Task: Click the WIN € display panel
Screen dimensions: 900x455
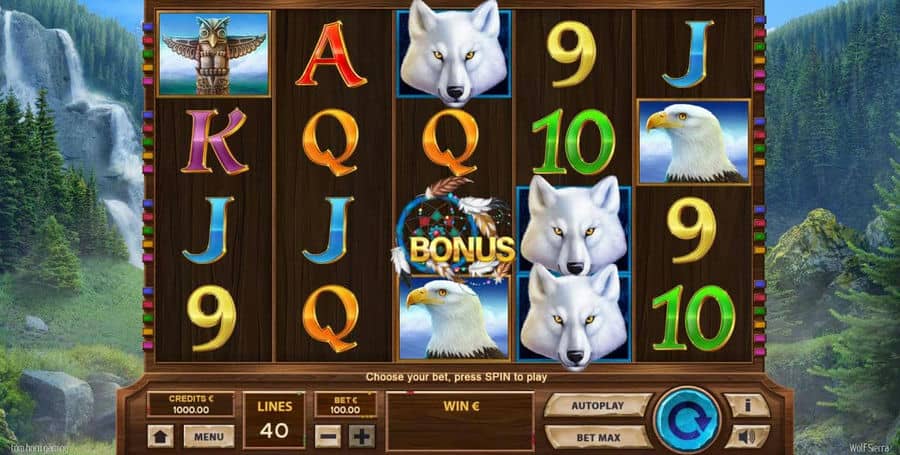Action: click(x=460, y=421)
